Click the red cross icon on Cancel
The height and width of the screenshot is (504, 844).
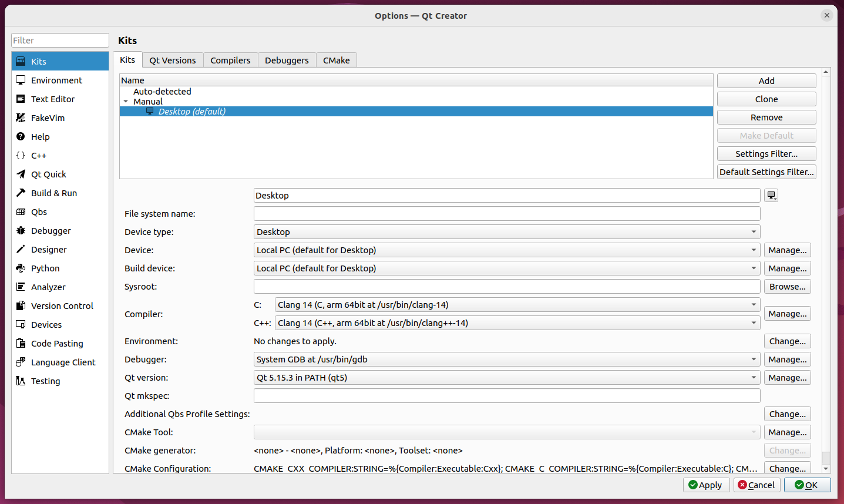(742, 485)
